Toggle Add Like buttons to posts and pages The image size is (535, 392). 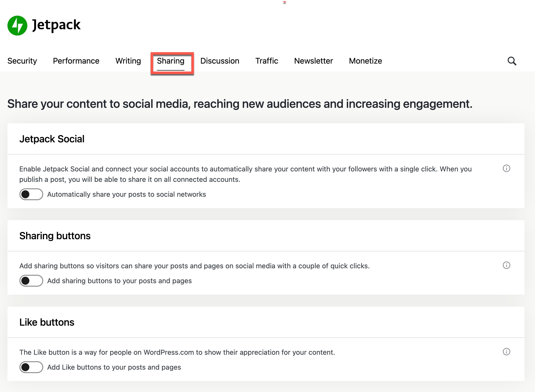pos(31,367)
